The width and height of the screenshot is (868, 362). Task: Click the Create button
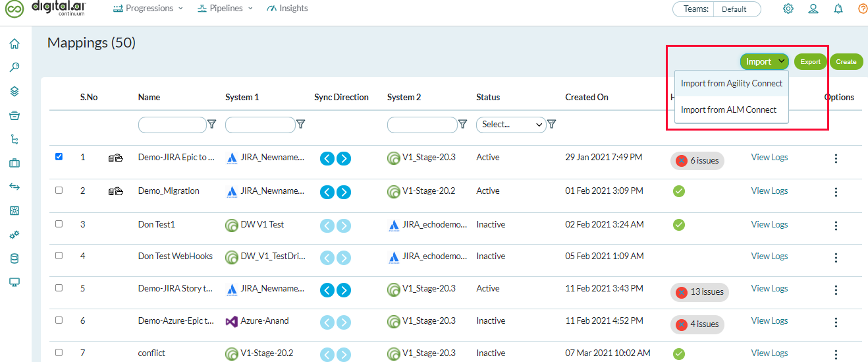846,61
